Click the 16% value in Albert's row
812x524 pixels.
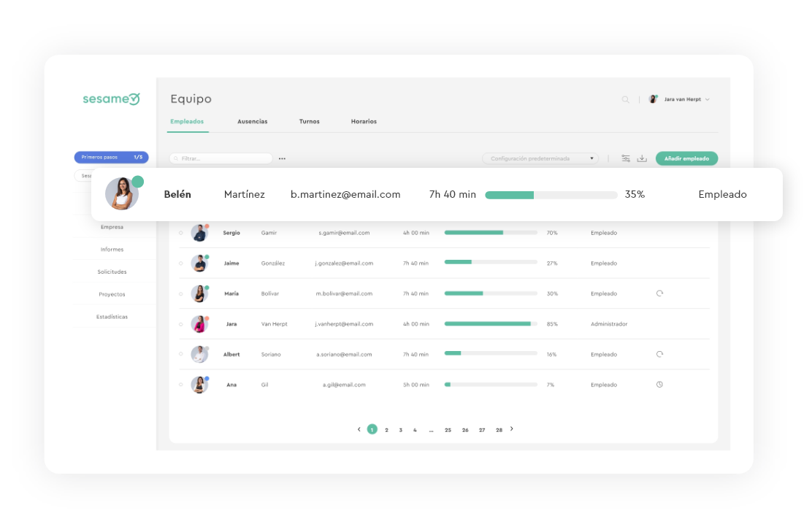tap(551, 355)
